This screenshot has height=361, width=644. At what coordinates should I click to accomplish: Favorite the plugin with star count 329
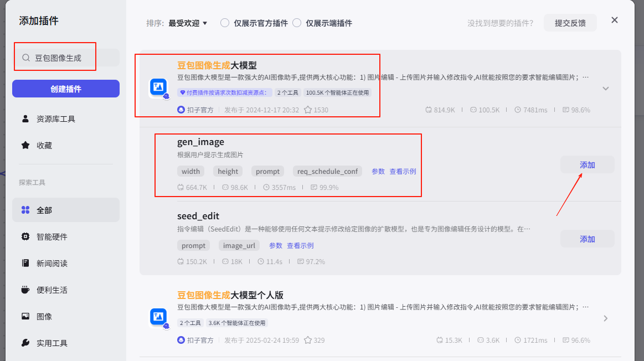[x=308, y=340]
